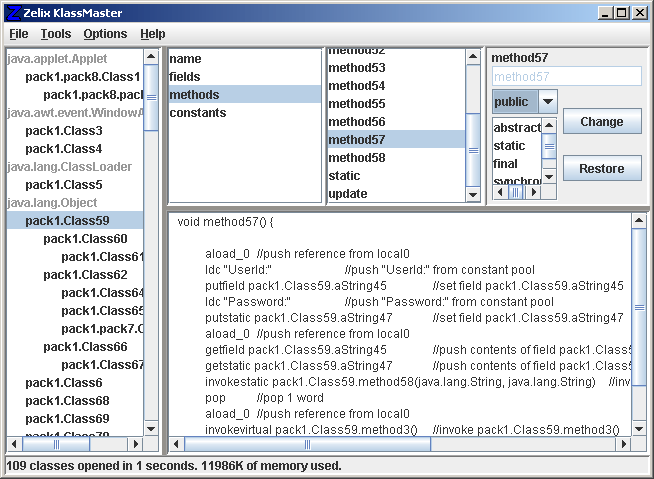Image resolution: width=654 pixels, height=479 pixels.
Task: Open the Tools menu
Action: coord(56,34)
